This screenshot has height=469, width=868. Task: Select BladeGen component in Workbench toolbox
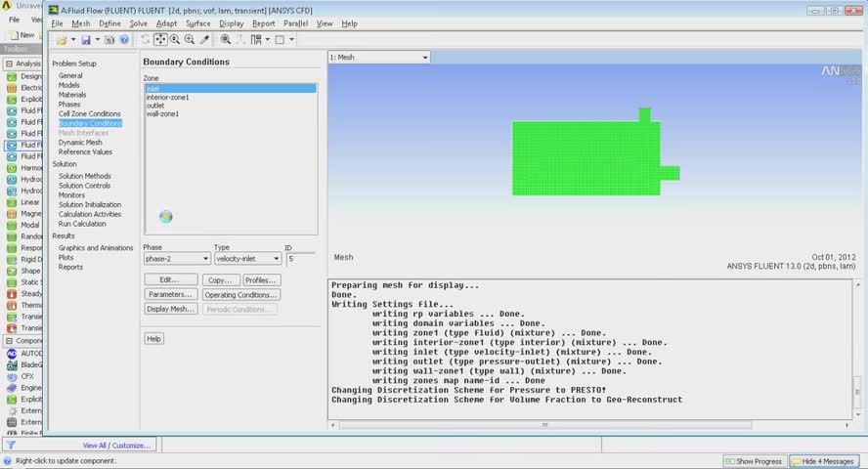point(23,365)
